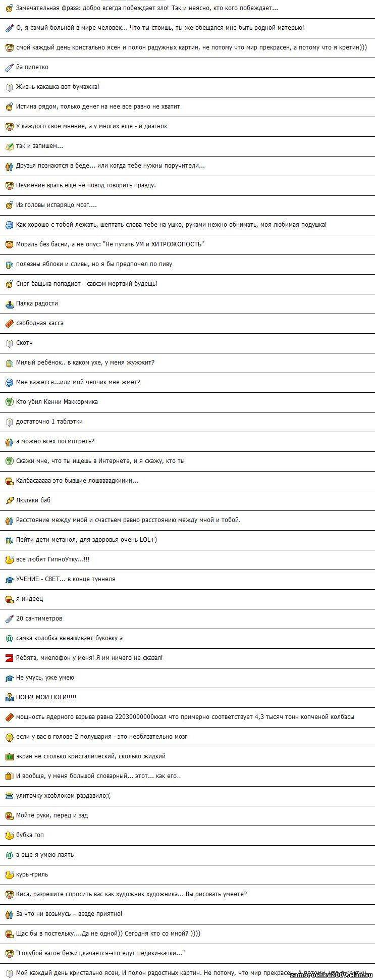
Task: Select the joystick icon next to "Палка радости"
Action: tap(9, 303)
